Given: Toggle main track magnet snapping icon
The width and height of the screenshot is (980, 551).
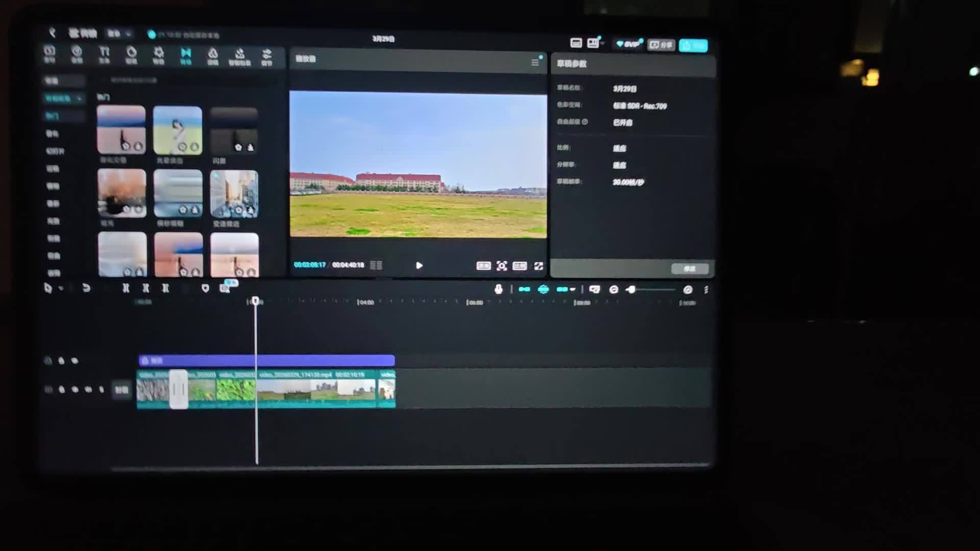Looking at the screenshot, I should 524,289.
